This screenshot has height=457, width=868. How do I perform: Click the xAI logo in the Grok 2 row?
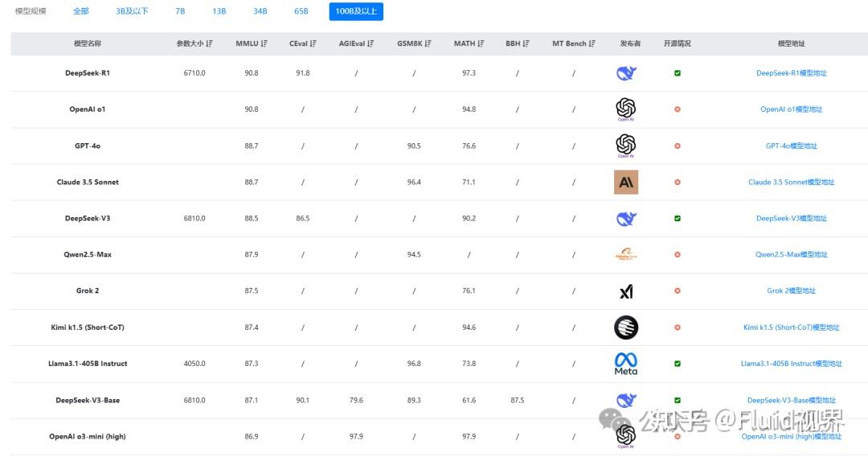click(625, 291)
